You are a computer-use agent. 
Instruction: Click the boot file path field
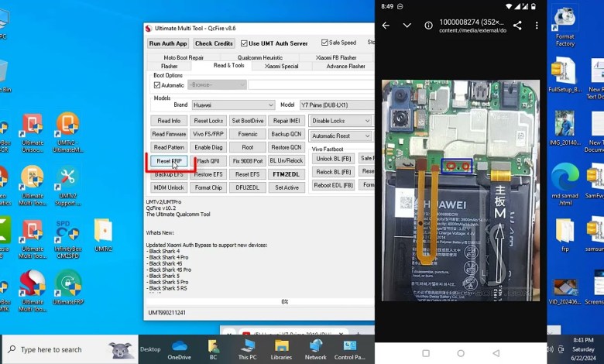pos(311,84)
